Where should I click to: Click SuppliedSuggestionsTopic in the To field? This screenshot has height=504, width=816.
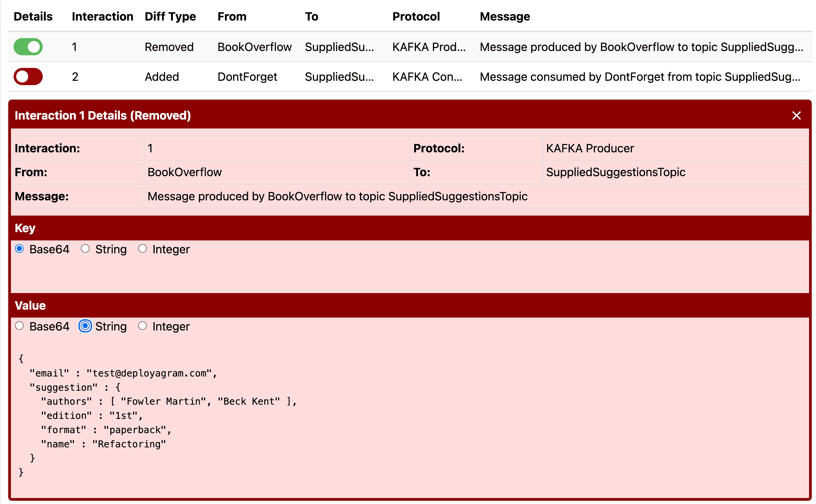615,172
